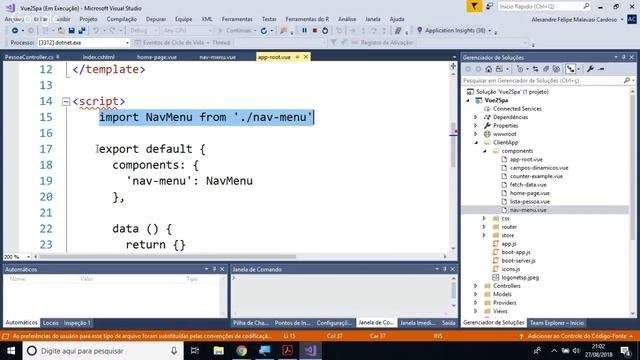
Task: Click the add-split plus icon above editor scrollbar
Action: (453, 66)
